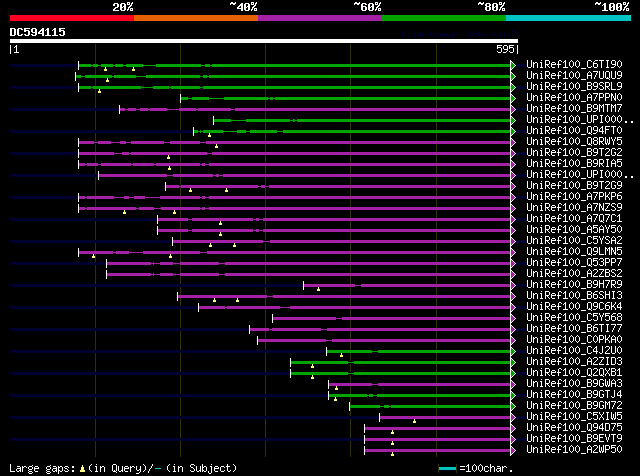Click the ~60% identity label
Image resolution: width=640 pixels, height=476 pixels.
[367, 7]
